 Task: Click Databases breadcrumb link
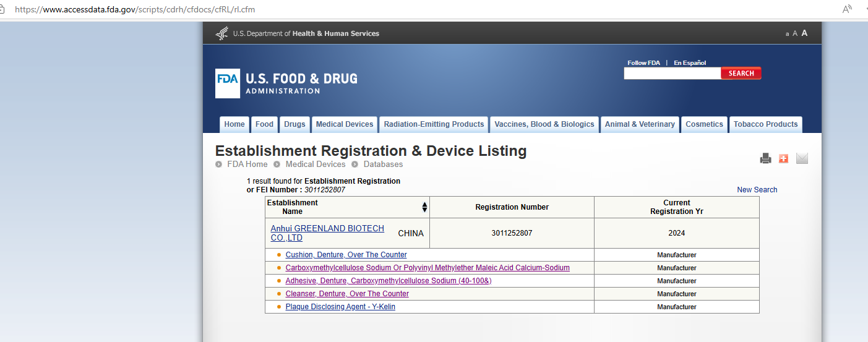click(x=383, y=165)
